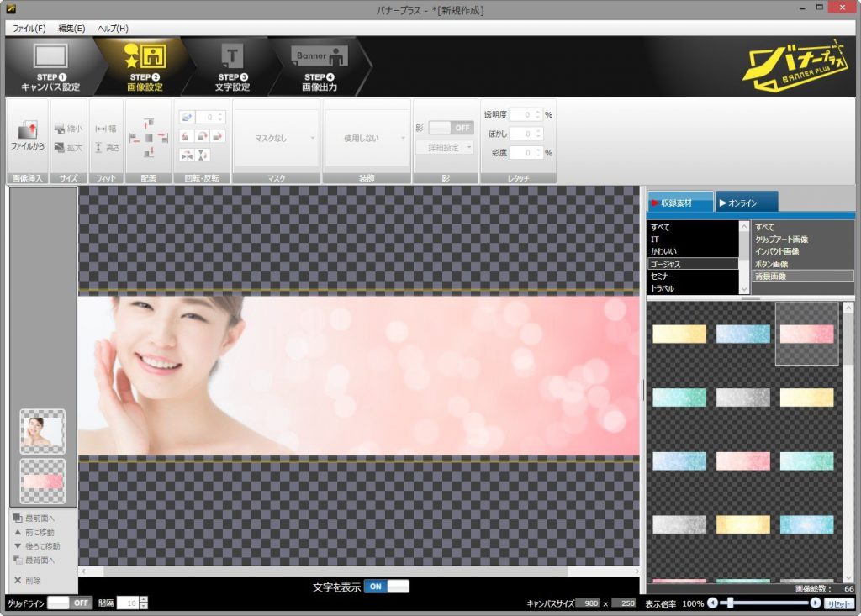Open the マスクなし mask dropdown
The height and width of the screenshot is (616, 861).
tap(277, 138)
